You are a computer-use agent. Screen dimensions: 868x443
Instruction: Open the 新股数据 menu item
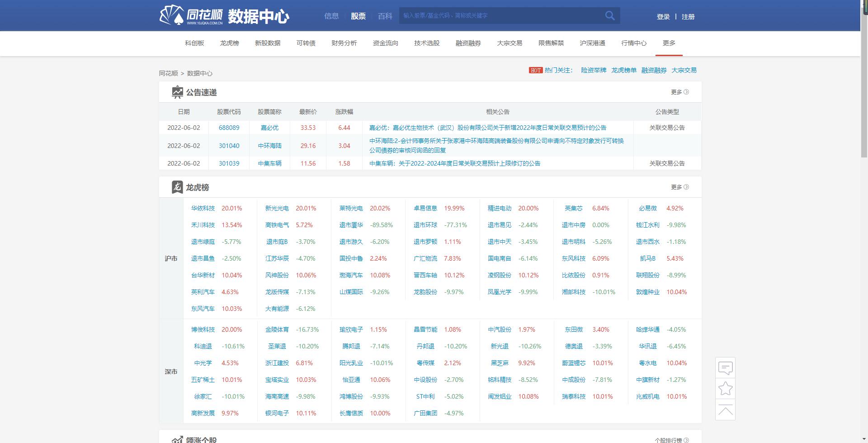pos(268,43)
